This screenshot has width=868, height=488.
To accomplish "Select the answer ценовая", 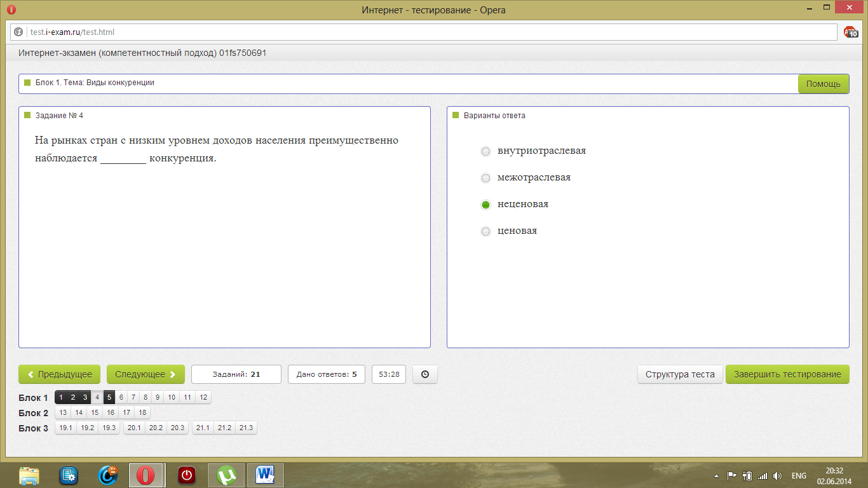I will 486,231.
